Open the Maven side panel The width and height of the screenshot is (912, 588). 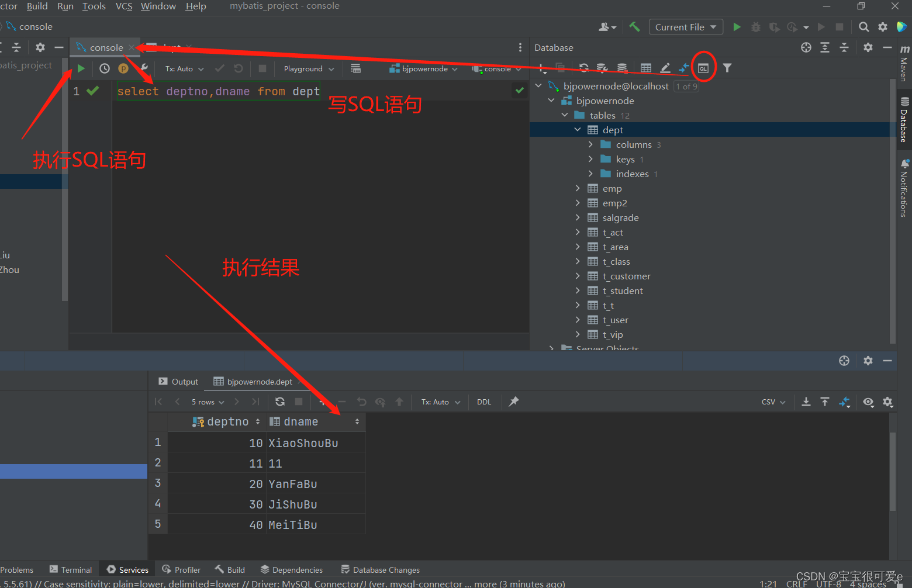tap(904, 63)
